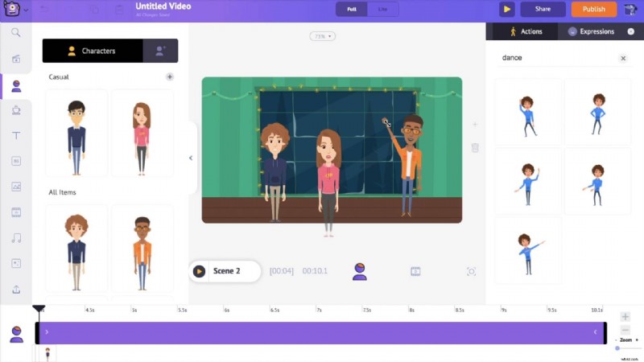Choose third dance action arm raised

point(528,182)
